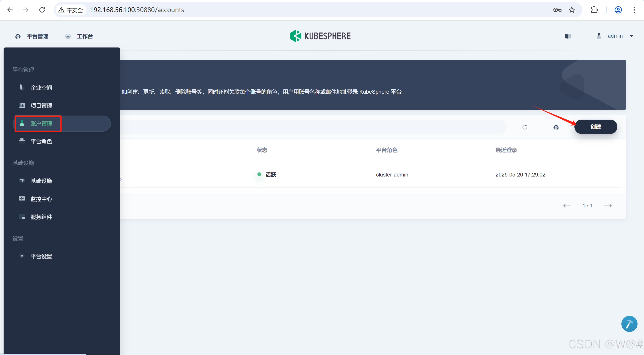Click the 平台角色 column header
644x355 pixels.
387,150
